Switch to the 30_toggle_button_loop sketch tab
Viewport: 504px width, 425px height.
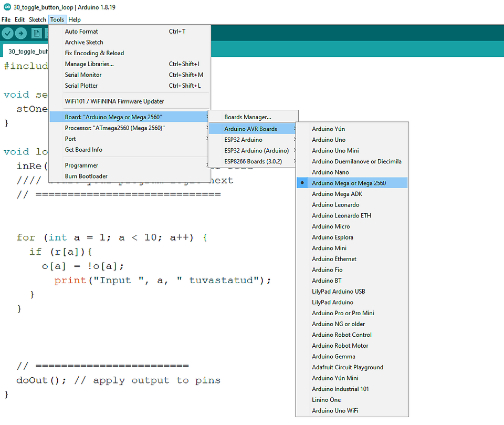pos(27,51)
